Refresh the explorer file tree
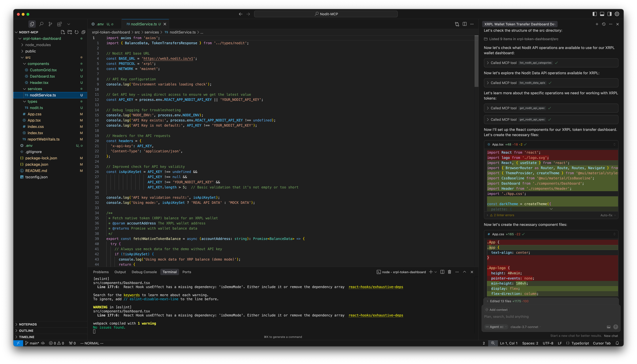The width and height of the screenshot is (637, 364). [76, 32]
